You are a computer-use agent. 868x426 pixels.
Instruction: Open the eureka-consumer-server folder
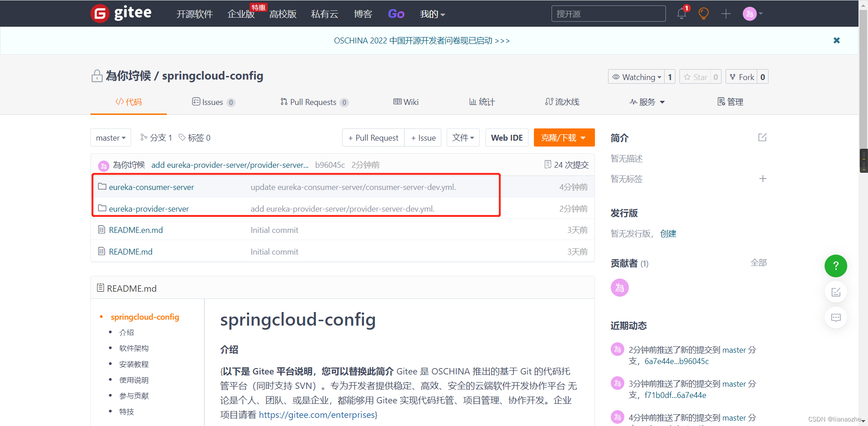151,187
